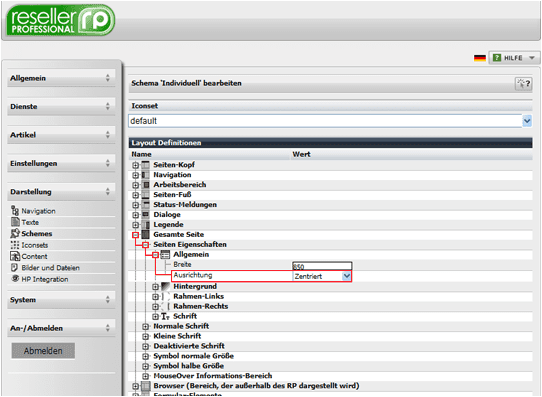
Task: Click the Content sidebar icon
Action: coord(15,256)
